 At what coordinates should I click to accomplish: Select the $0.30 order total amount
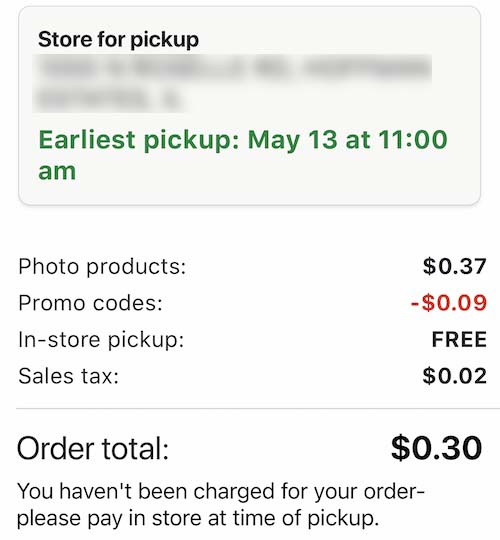[x=436, y=448]
